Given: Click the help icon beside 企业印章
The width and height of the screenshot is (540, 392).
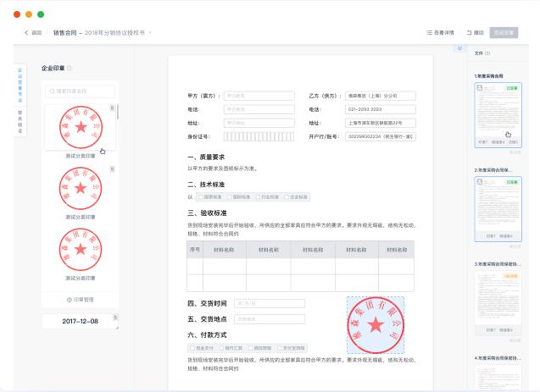Looking at the screenshot, I should pyautogui.click(x=70, y=68).
